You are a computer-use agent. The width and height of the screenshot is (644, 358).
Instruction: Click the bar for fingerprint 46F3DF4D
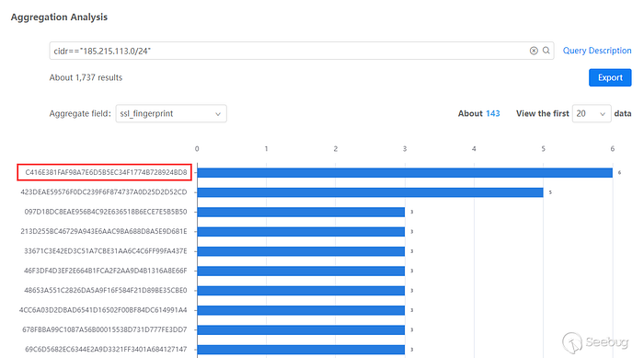(x=301, y=271)
